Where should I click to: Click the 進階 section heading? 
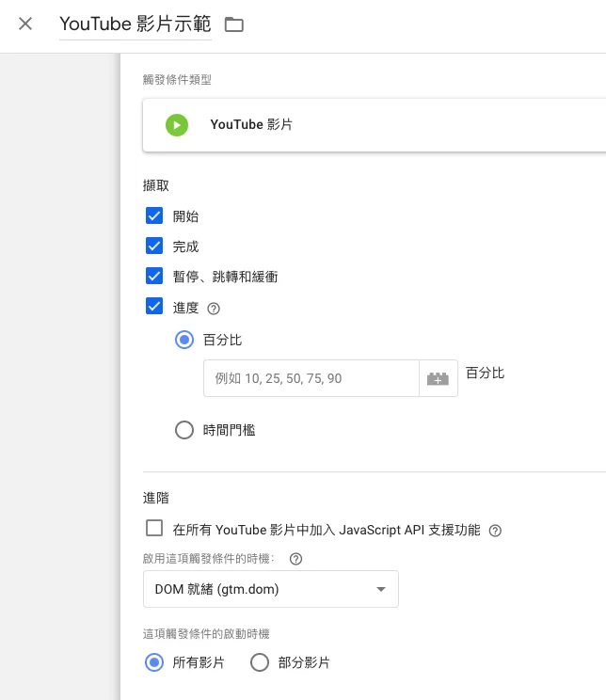pyautogui.click(x=156, y=498)
